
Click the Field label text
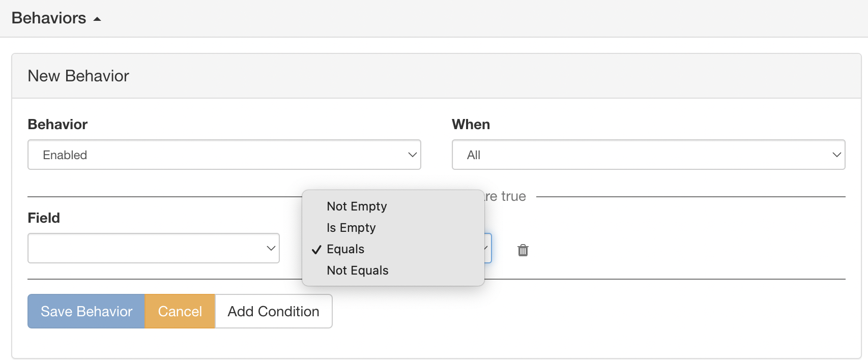(44, 218)
